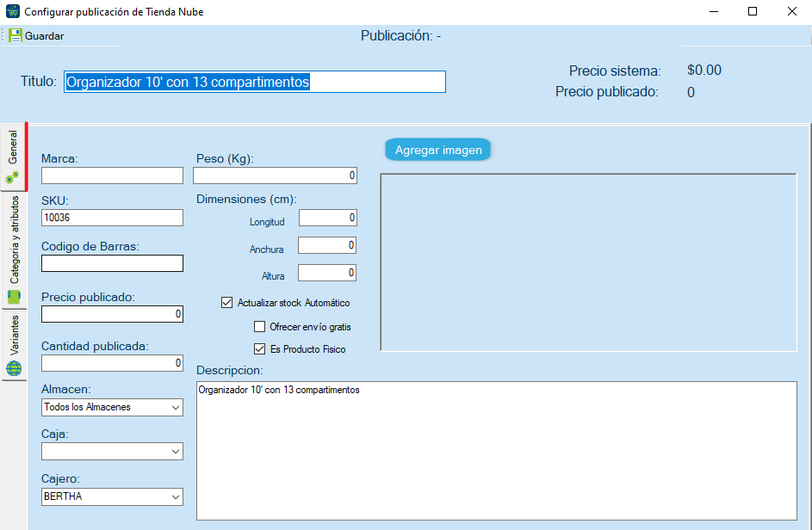Screen dimensions: 812x530
Task: Open the Categoria y atributos tab
Action: coord(14,250)
